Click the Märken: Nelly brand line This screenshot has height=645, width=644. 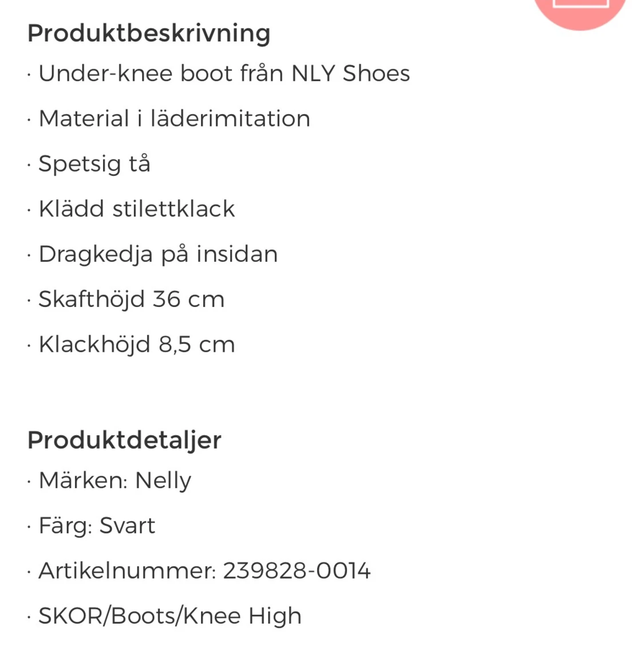[x=114, y=480]
